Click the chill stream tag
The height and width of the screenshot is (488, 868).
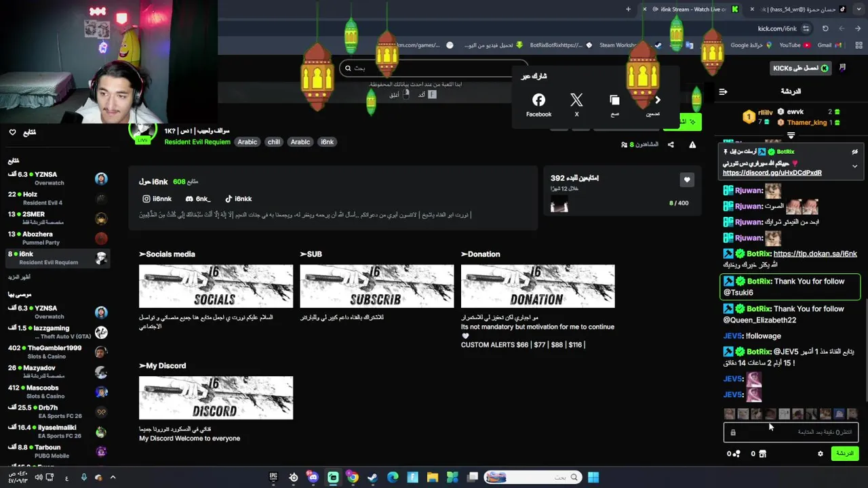[273, 142]
